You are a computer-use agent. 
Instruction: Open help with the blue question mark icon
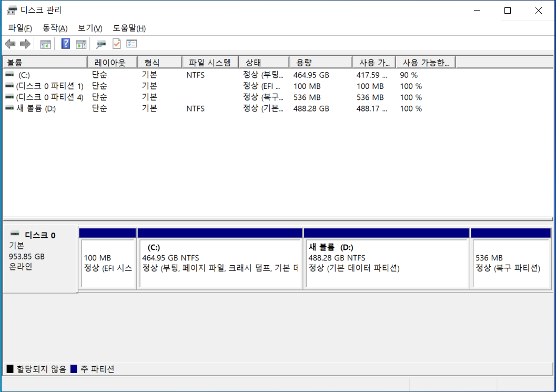(66, 44)
